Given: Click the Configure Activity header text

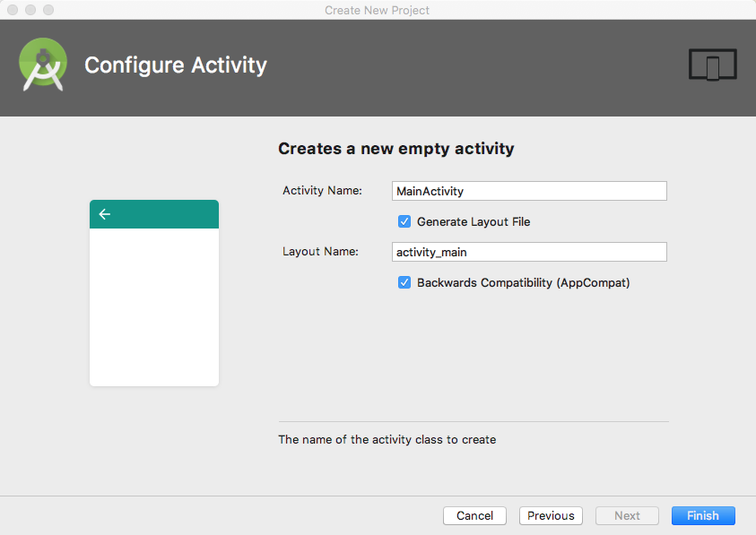Looking at the screenshot, I should (x=176, y=65).
